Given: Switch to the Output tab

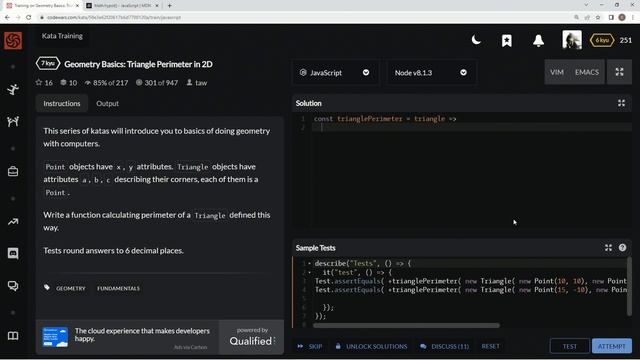Looking at the screenshot, I should pos(107,103).
